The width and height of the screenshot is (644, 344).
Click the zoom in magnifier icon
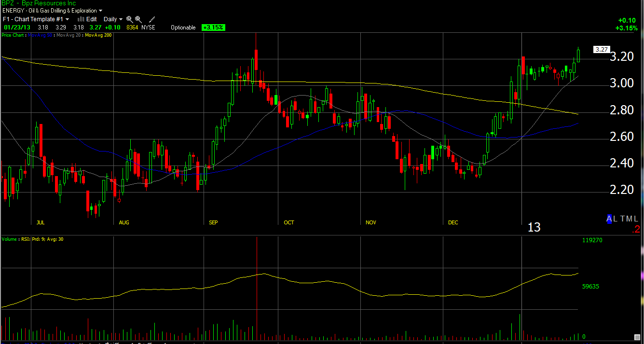click(x=129, y=19)
